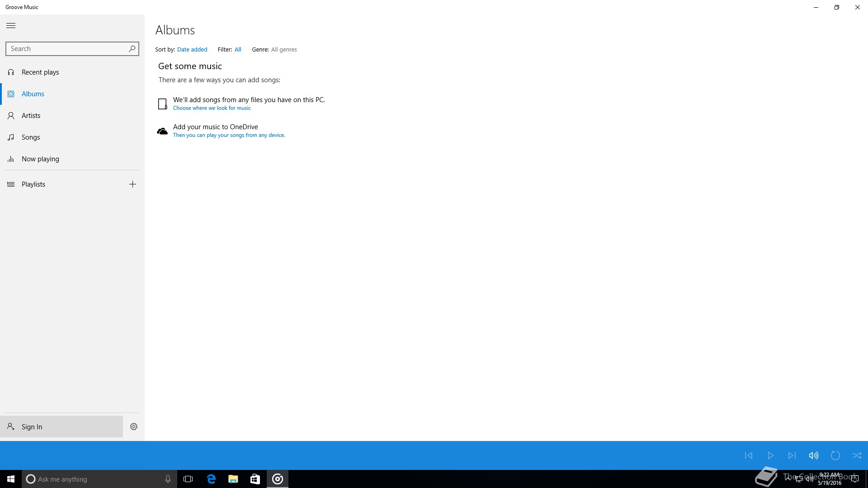Click the Playlists list icon
This screenshot has height=488, width=868.
[x=11, y=184]
